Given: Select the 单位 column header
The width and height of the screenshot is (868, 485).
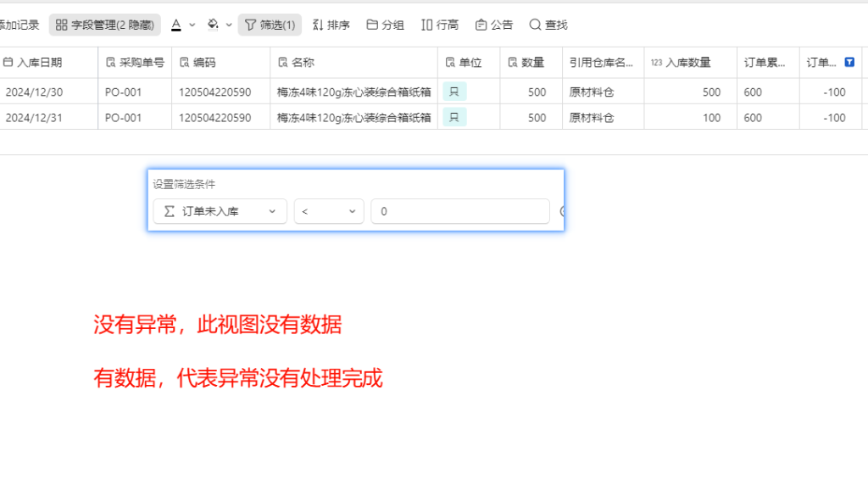Looking at the screenshot, I should tap(469, 63).
